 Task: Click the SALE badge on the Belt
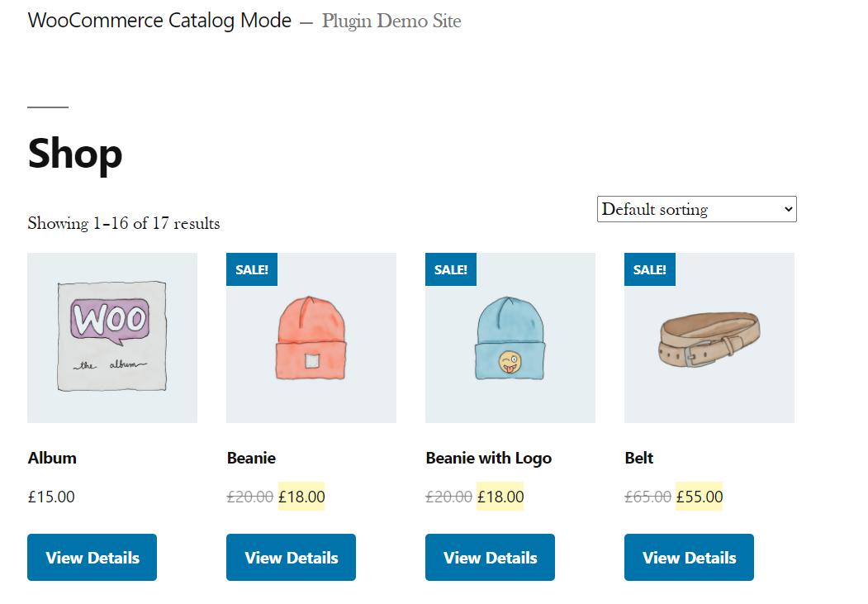pos(650,269)
